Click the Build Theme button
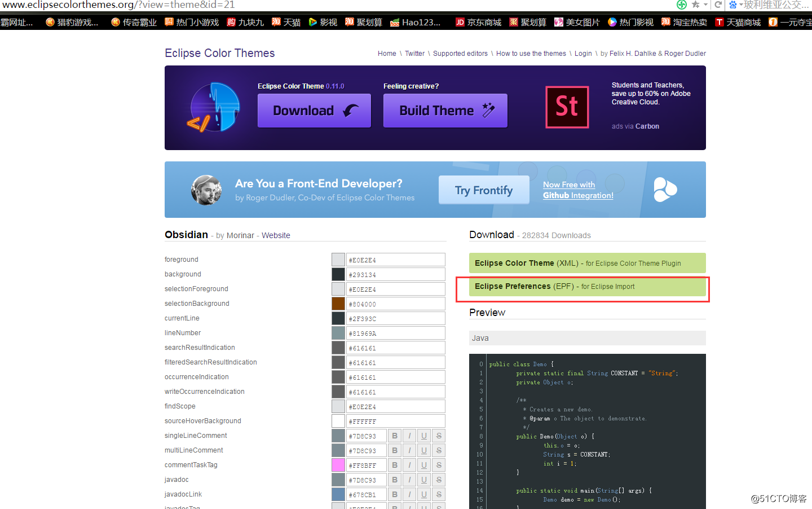This screenshot has width=812, height=509. 445,111
